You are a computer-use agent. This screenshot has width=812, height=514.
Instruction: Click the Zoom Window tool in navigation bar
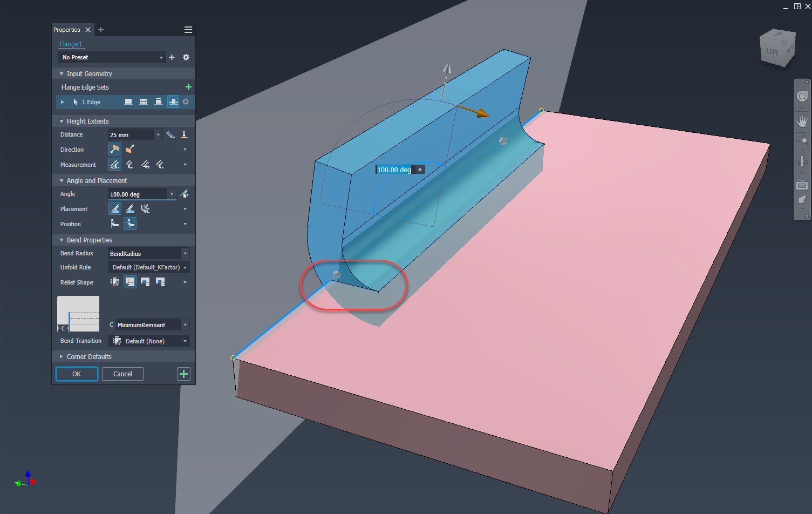point(802,138)
